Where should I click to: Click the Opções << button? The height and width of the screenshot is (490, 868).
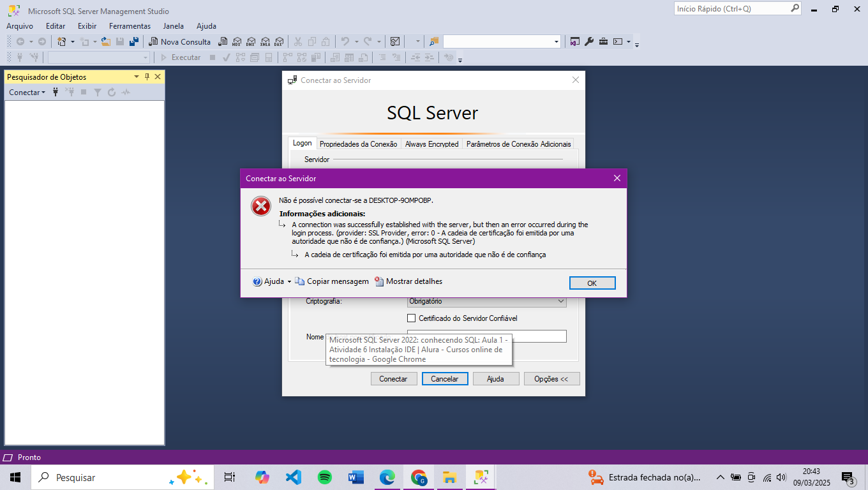click(x=551, y=379)
